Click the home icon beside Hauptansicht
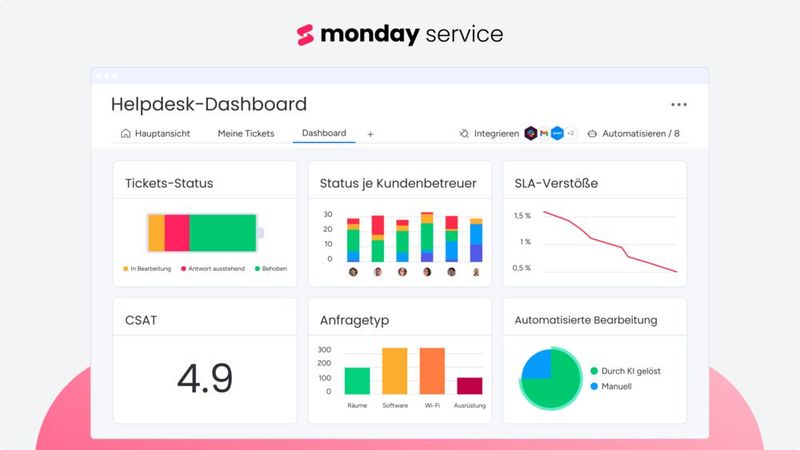This screenshot has width=800, height=450. click(126, 133)
